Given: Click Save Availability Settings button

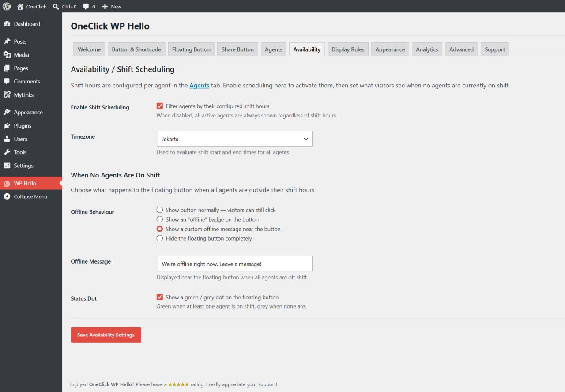Looking at the screenshot, I should click(106, 335).
